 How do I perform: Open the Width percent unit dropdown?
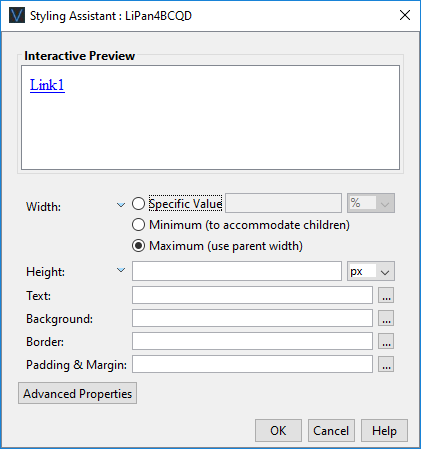tap(371, 203)
